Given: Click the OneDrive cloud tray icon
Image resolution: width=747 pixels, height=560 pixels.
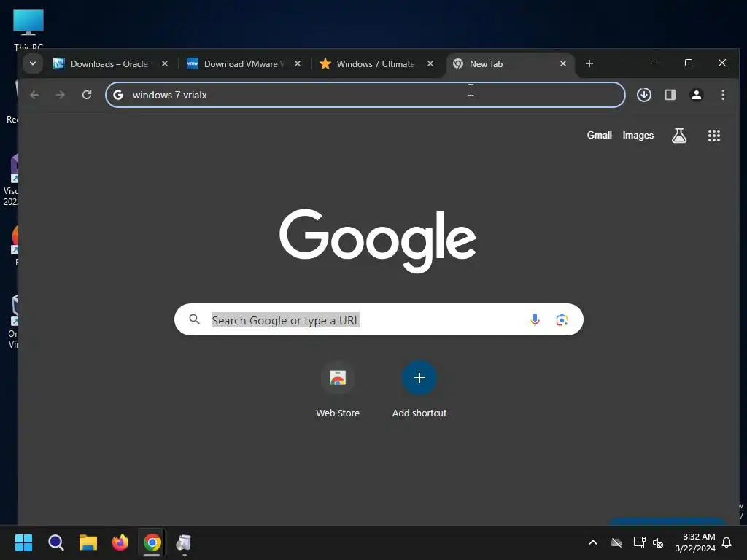Looking at the screenshot, I should coord(616,542).
